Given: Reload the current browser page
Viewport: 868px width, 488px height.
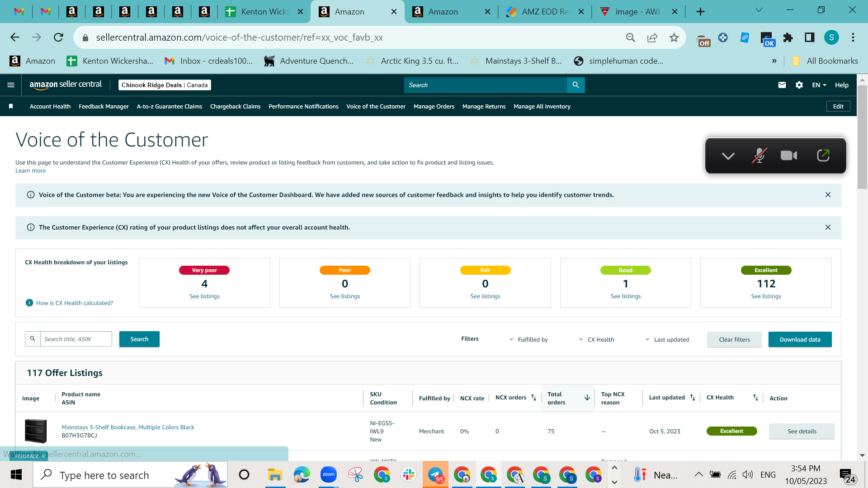Looking at the screenshot, I should point(58,38).
